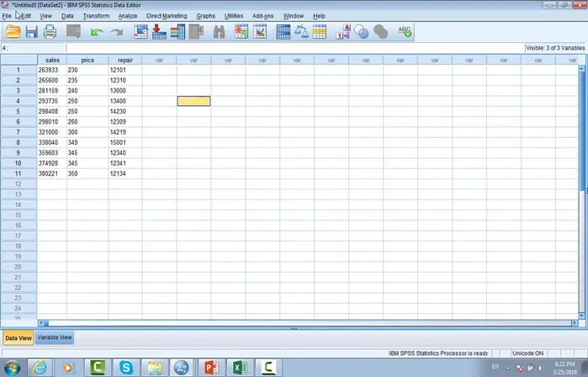This screenshot has height=377, width=588.
Task: Open the Transform menu
Action: click(96, 16)
